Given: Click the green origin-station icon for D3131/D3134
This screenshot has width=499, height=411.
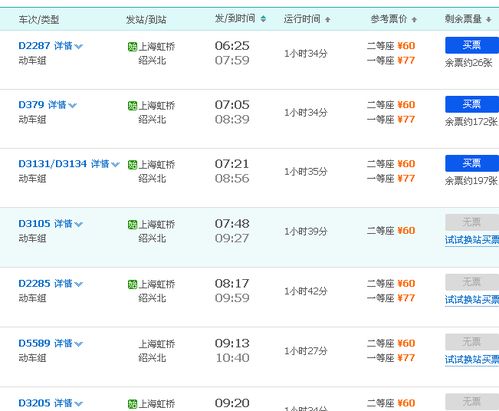Looking at the screenshot, I should (132, 165).
